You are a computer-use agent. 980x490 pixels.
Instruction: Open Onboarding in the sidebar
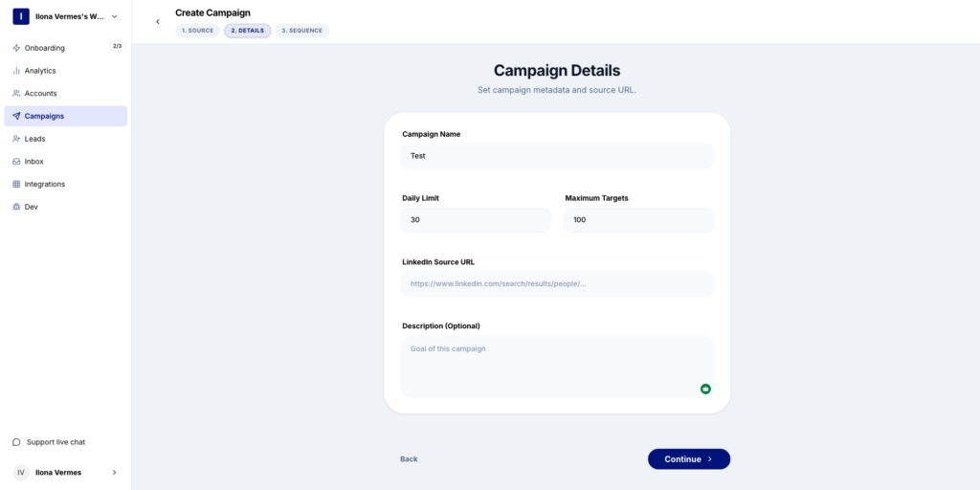[66, 48]
